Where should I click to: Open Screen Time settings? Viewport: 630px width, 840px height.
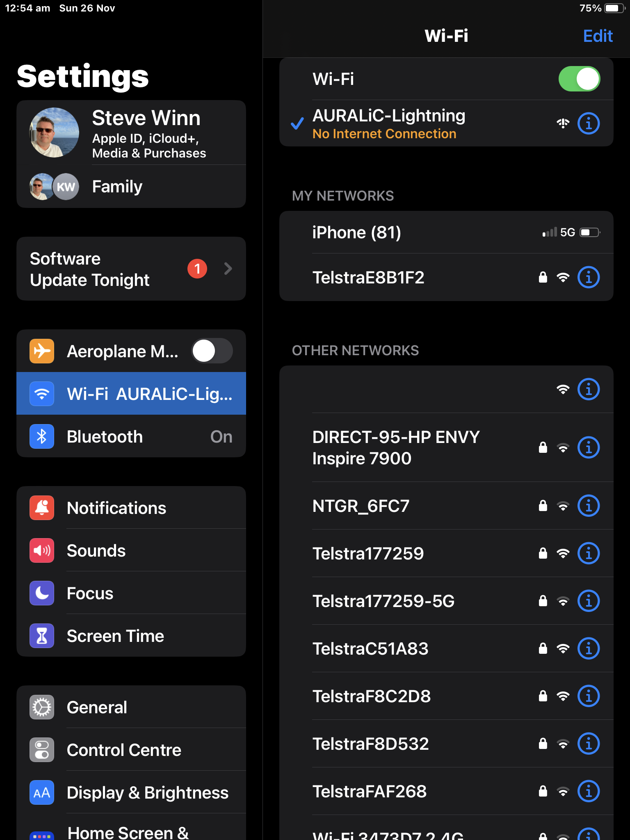[x=131, y=636]
